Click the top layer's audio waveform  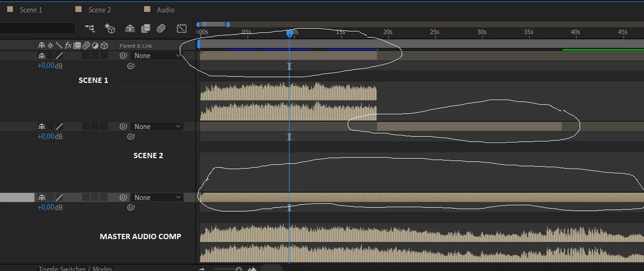click(x=289, y=101)
